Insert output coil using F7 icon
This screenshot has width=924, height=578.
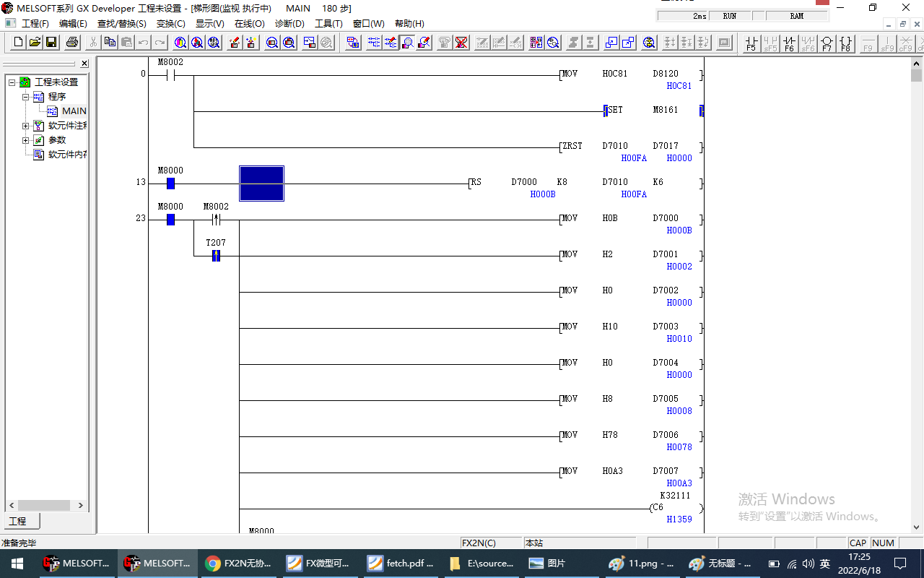827,43
